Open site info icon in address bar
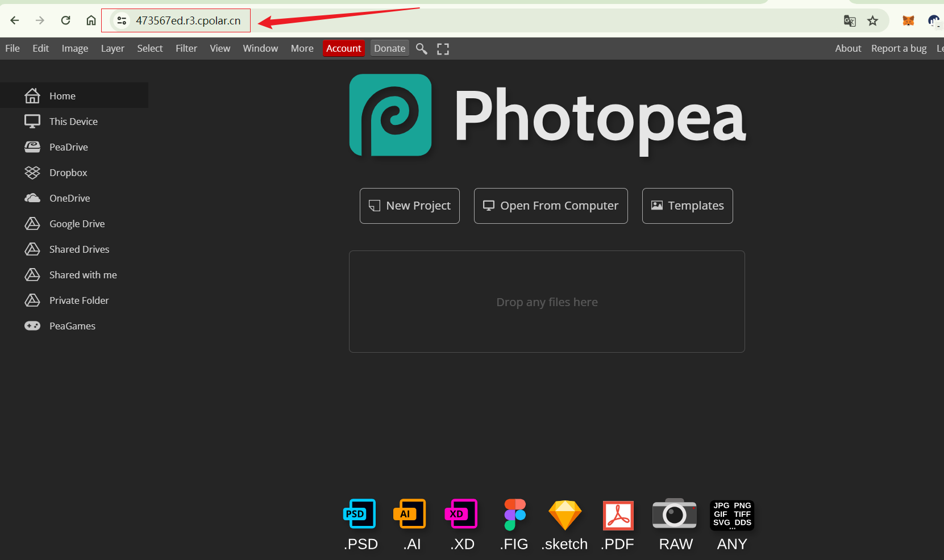The image size is (944, 560). pyautogui.click(x=121, y=20)
